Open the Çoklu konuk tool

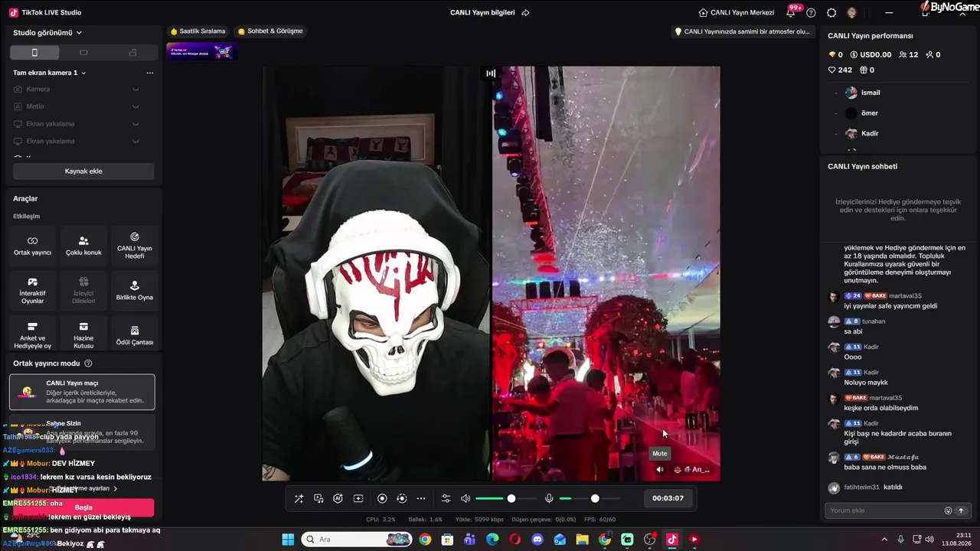(x=83, y=246)
